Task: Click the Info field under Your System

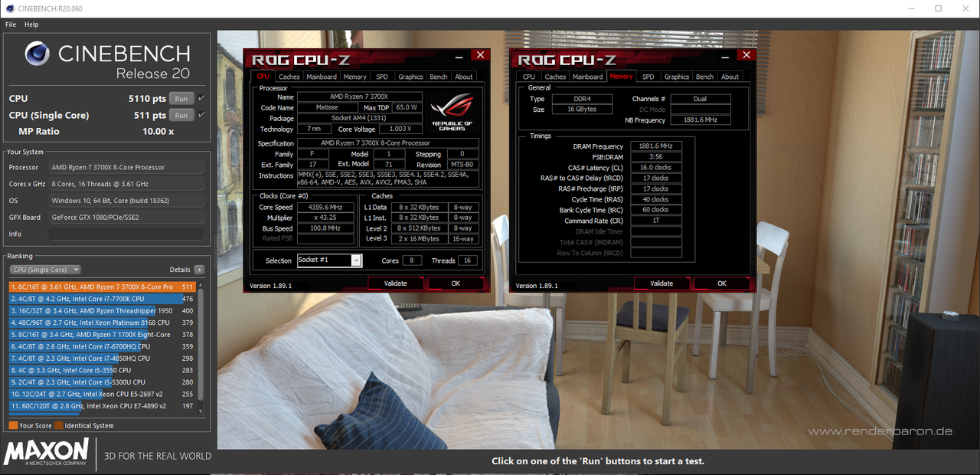Action: (127, 234)
